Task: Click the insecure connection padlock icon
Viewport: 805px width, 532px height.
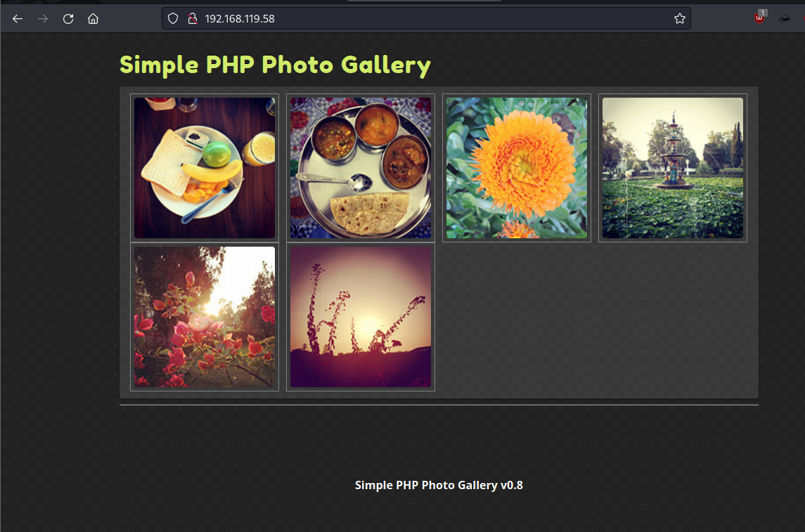Action: pos(191,19)
